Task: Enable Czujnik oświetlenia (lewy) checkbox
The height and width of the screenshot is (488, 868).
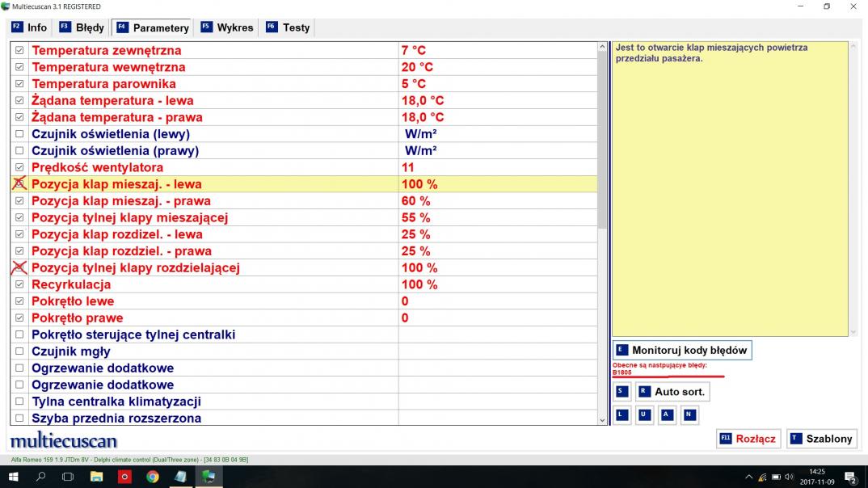Action: tap(19, 134)
